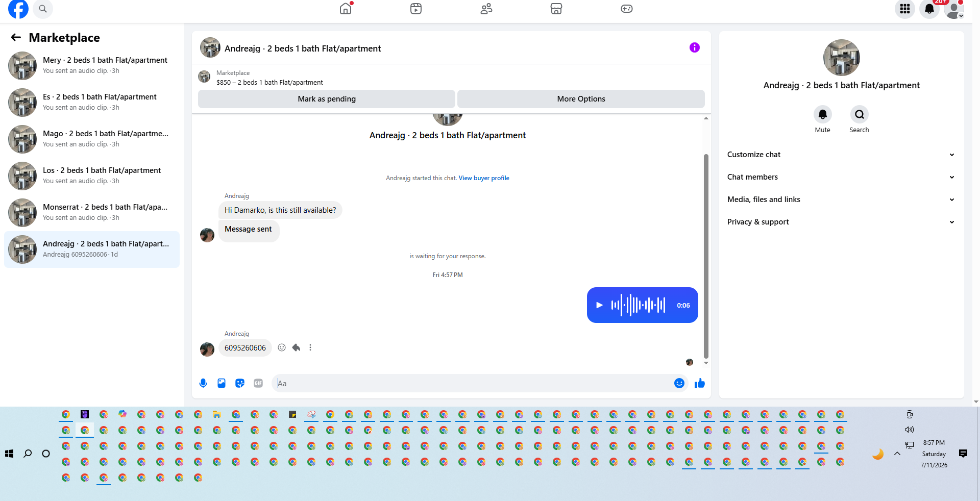The height and width of the screenshot is (501, 980).
Task: Open the volume control in tray
Action: click(x=910, y=430)
